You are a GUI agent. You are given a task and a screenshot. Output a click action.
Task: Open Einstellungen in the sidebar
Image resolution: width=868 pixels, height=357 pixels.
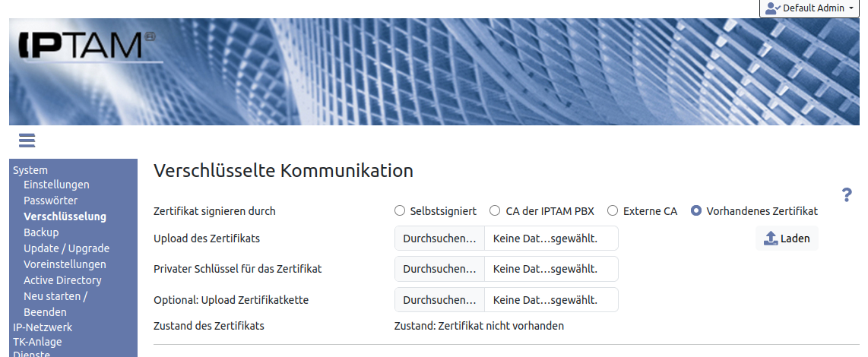tap(56, 185)
